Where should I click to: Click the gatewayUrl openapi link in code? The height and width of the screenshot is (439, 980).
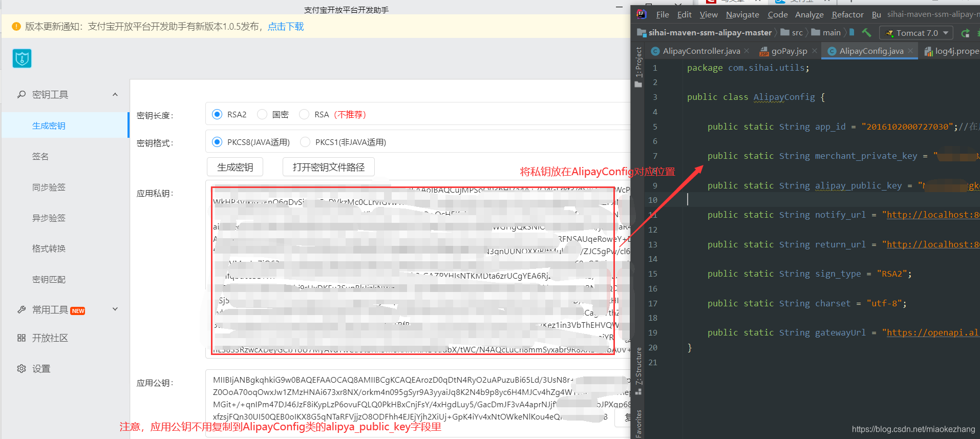(x=933, y=332)
